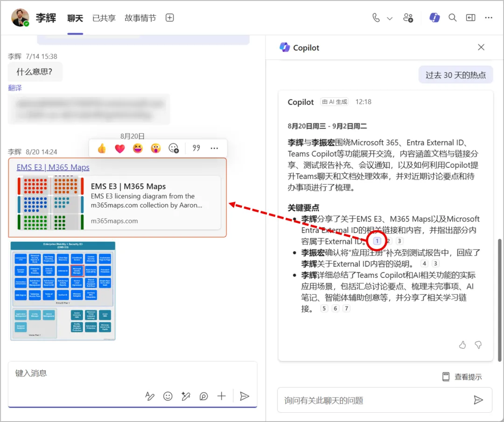Click 李辉's profile avatar
This screenshot has width=504, height=422.
(x=20, y=18)
